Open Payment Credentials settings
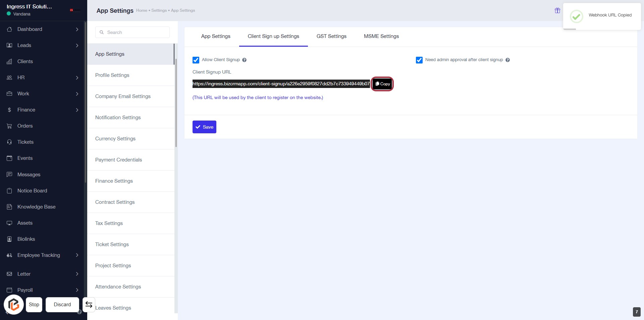 click(118, 160)
